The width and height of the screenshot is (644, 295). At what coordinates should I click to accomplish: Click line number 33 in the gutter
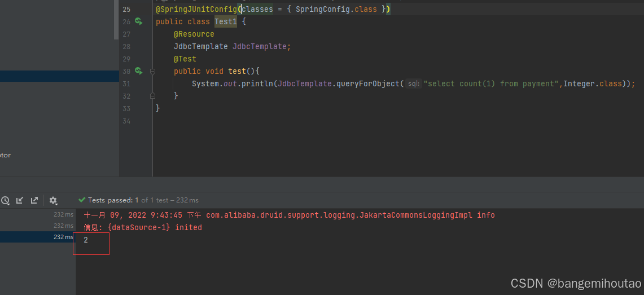pyautogui.click(x=126, y=109)
